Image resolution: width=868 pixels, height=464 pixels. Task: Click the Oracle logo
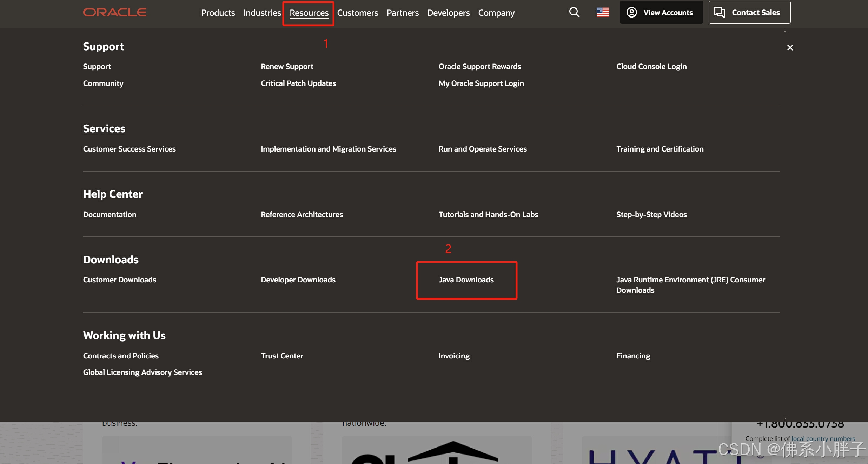[115, 13]
